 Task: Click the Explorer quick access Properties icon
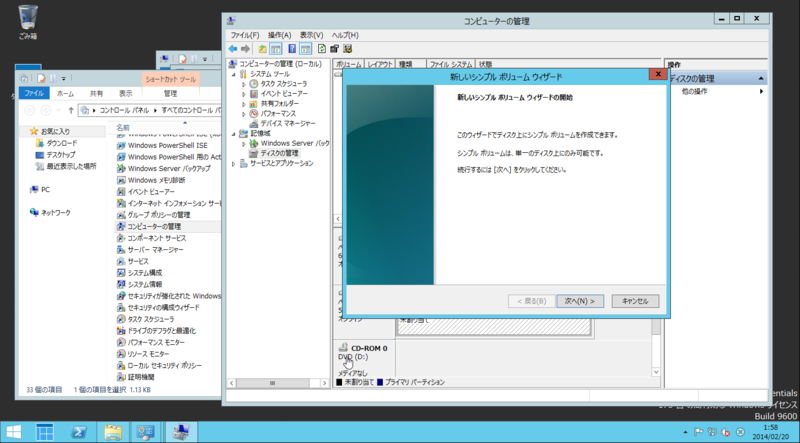point(41,79)
